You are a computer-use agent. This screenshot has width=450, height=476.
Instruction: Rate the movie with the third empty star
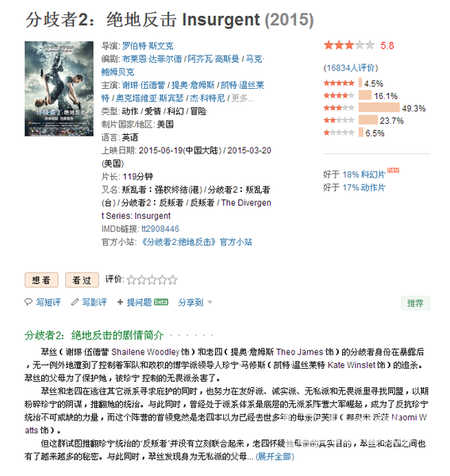(x=152, y=279)
